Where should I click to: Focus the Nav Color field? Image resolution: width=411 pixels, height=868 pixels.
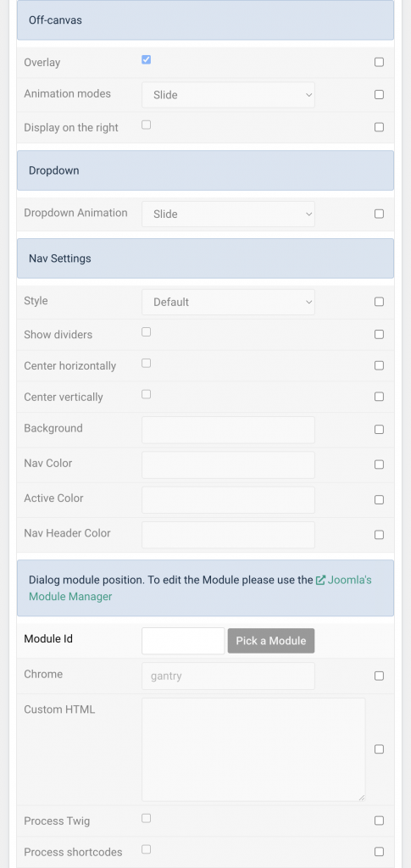228,465
